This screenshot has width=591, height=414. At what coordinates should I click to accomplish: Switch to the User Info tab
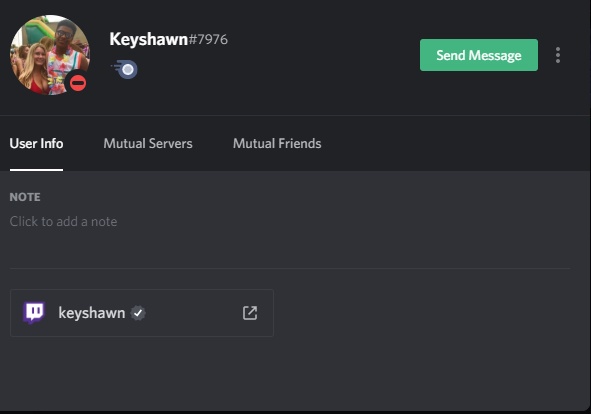coord(36,143)
